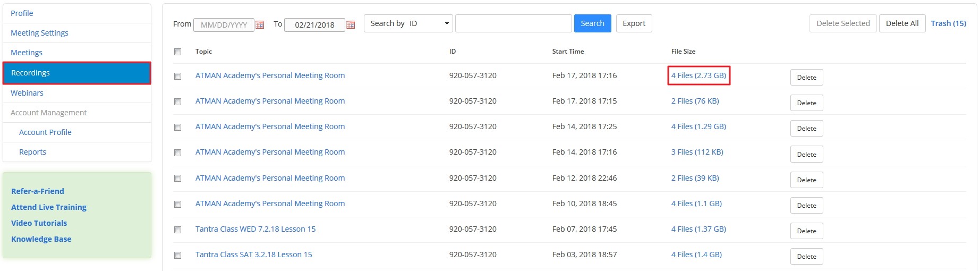
Task: Check the Tantra Class WED 7.2.18 recording checkbox
Action: tap(177, 230)
